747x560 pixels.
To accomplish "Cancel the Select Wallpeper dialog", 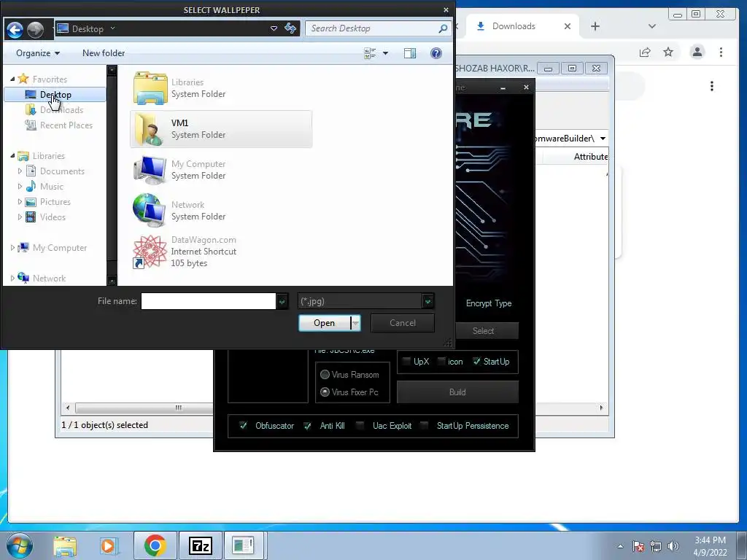I will pos(403,323).
